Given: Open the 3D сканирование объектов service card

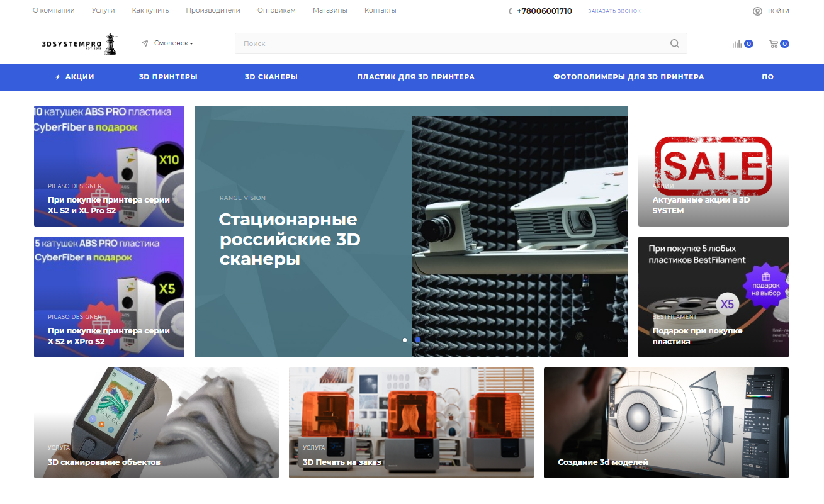Looking at the screenshot, I should 156,423.
